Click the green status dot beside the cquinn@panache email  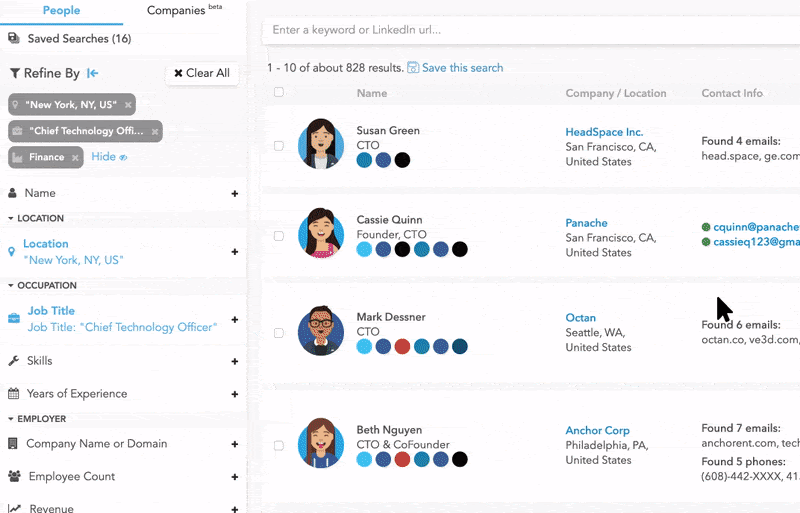point(706,227)
